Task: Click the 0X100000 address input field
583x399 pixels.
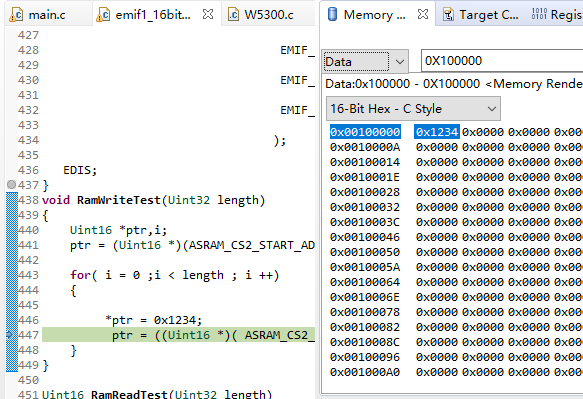Action: (502, 61)
